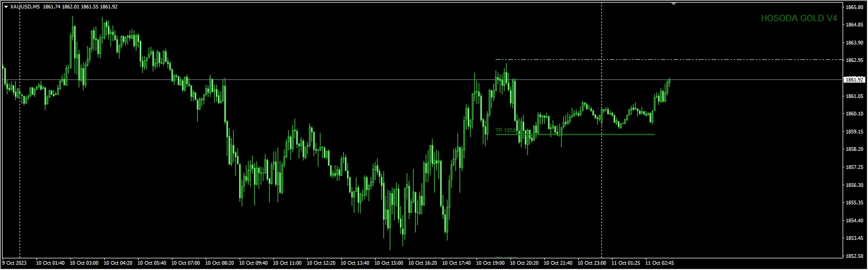Select the green TP 1859 horizontal line
This screenshot has height=270, width=868.
575,134
